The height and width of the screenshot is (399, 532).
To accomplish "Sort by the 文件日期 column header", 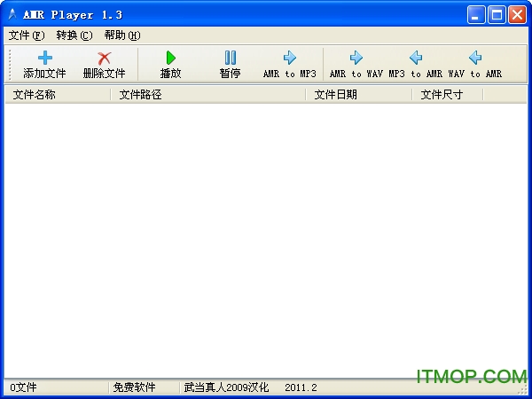I will tap(359, 95).
